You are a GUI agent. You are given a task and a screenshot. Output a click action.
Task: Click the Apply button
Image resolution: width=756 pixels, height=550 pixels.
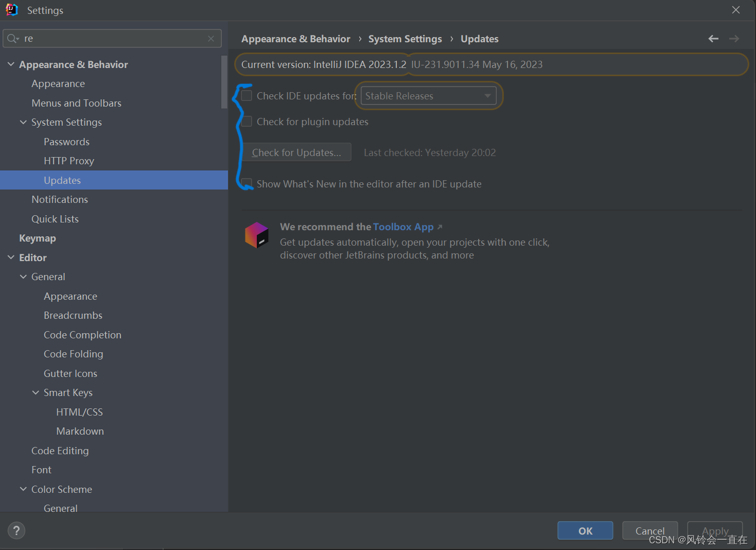click(715, 531)
